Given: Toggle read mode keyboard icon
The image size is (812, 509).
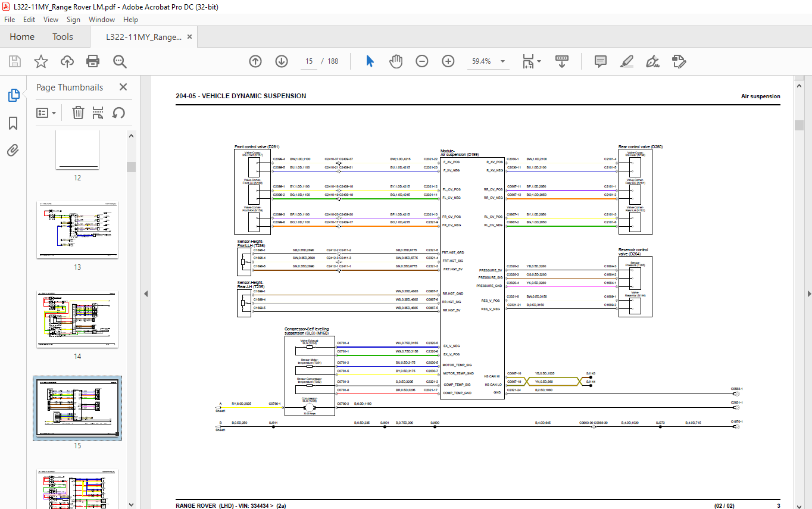Looking at the screenshot, I should point(562,61).
